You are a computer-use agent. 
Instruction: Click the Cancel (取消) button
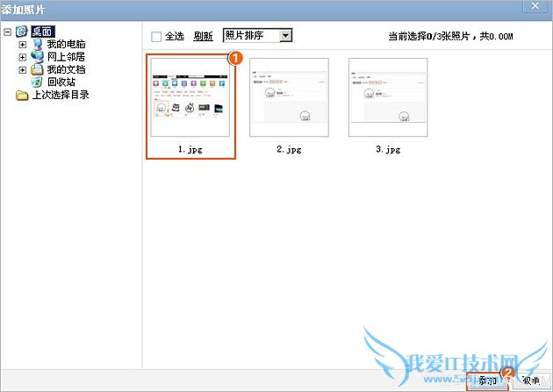tap(531, 381)
